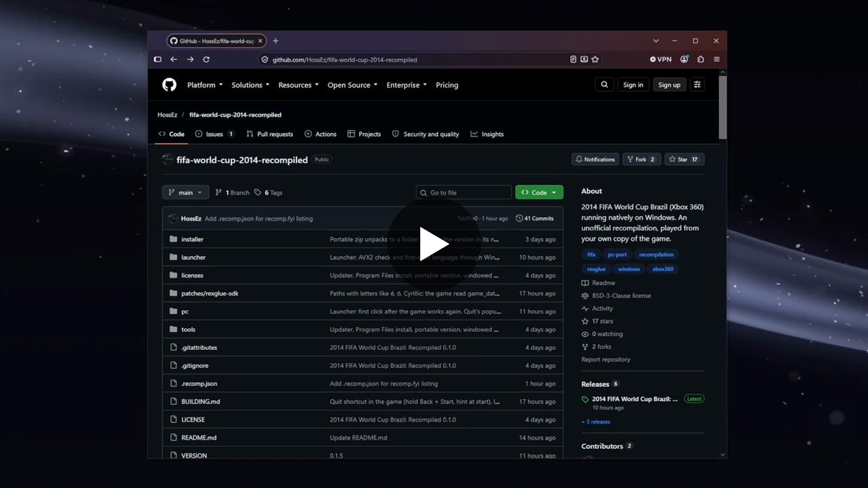Bookmark the page with the star icon
Image resolution: width=868 pixels, height=488 pixels.
595,59
